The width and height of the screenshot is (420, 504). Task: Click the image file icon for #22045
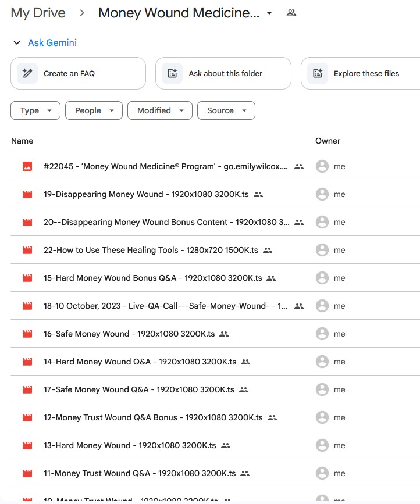tap(27, 166)
